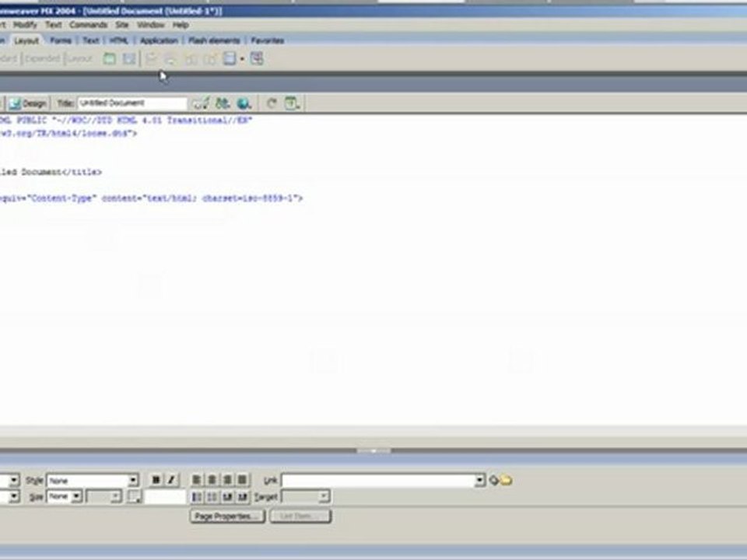Switch to the Forms insert tab
The height and width of the screenshot is (560, 747).
pos(61,40)
